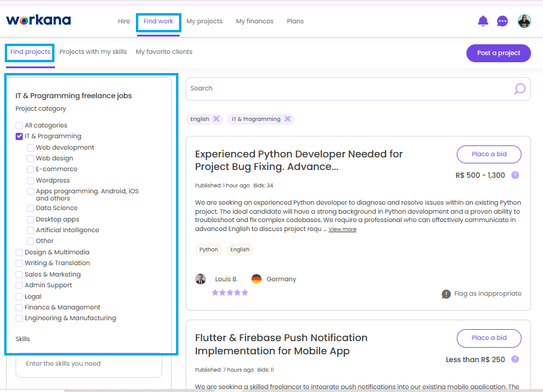This screenshot has height=392, width=543.
Task: Check the Wordpress checkbox
Action: [31, 180]
